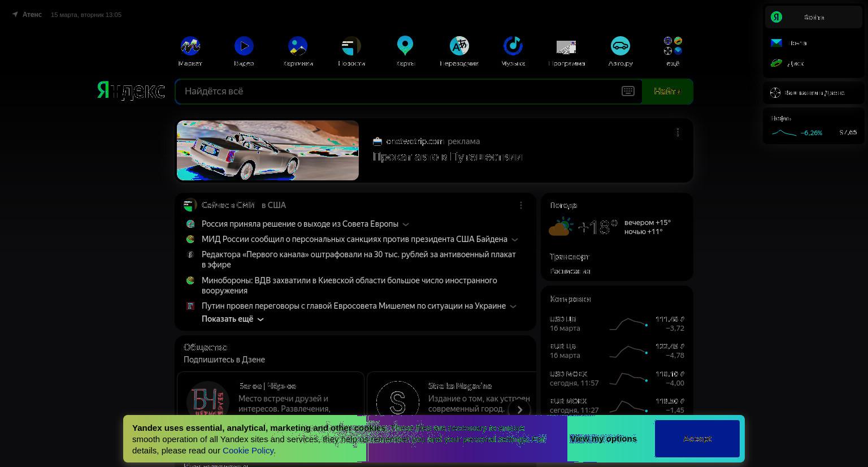This screenshot has width=868, height=467.
Task: Open the Картинки service icon
Action: point(297,46)
